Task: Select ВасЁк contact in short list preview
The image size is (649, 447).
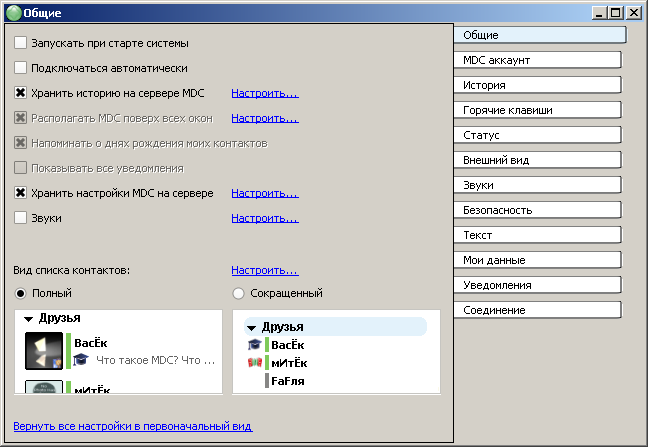Action: (x=288, y=345)
